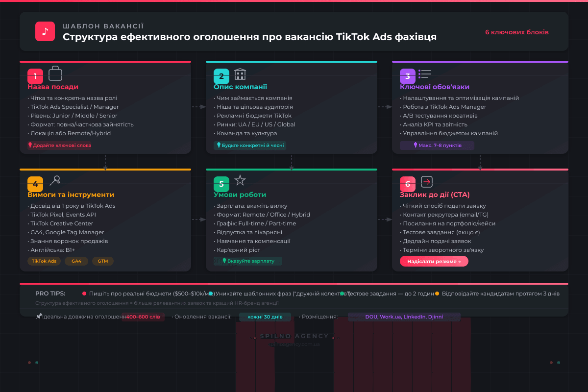This screenshot has height=392, width=588.
Task: Click 'Рекламні бюджети TikTok' line
Action: 252,116
